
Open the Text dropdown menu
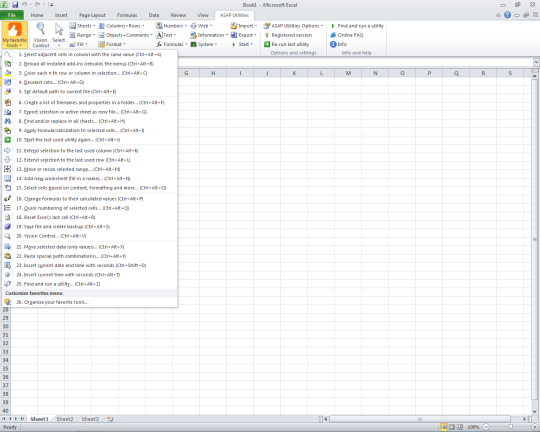coord(166,35)
